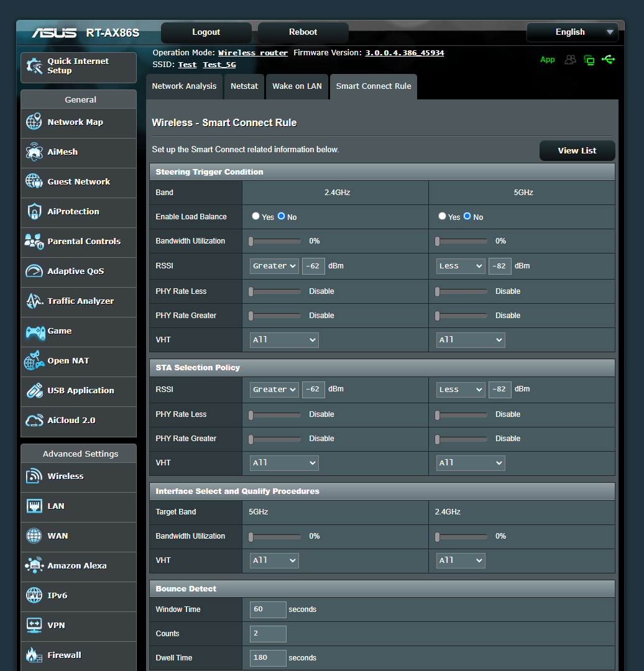Open the 5GHz VHT dropdown under STA Selection
This screenshot has height=671, width=644.
pos(471,462)
